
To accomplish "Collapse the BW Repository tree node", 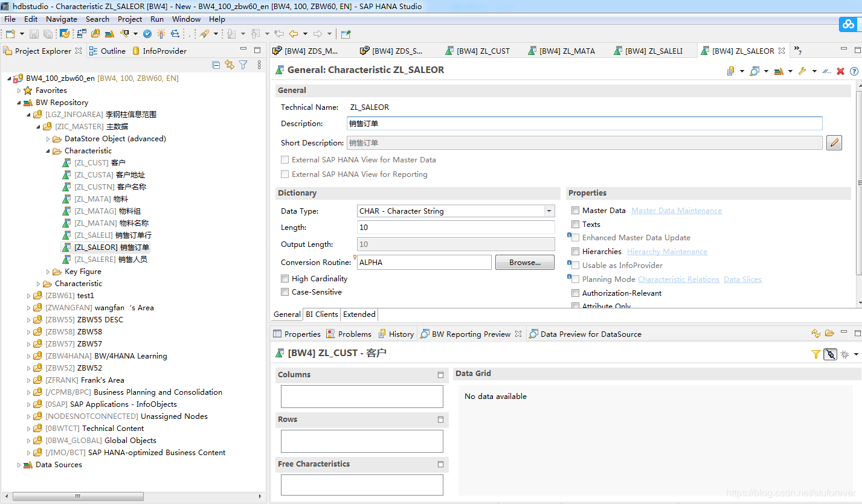I will pyautogui.click(x=19, y=103).
